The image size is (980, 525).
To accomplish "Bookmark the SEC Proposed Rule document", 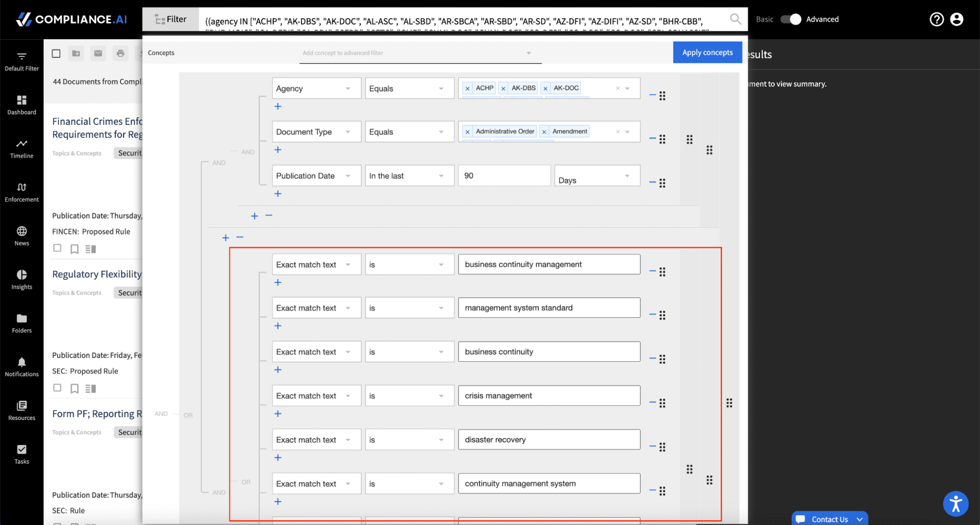I will [75, 389].
